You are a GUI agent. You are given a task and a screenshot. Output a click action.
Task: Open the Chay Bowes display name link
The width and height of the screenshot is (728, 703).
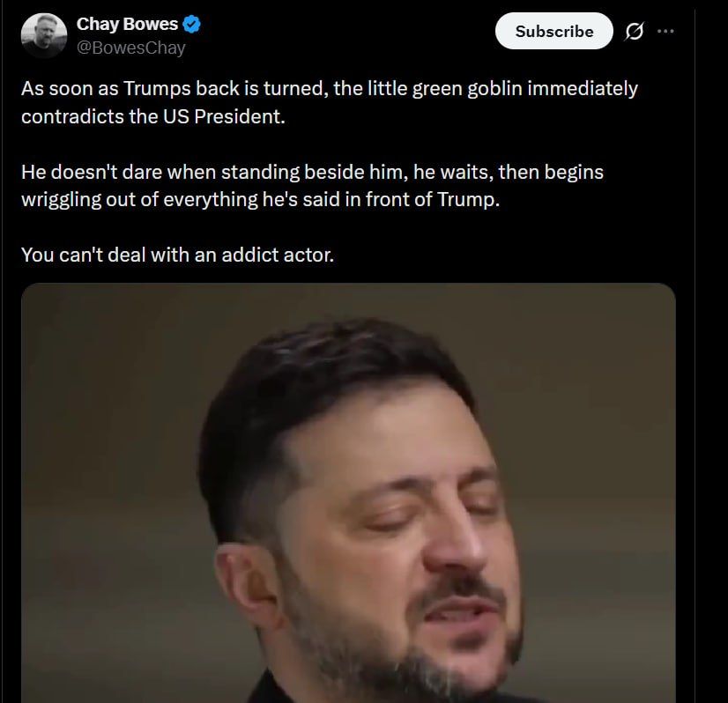click(127, 24)
